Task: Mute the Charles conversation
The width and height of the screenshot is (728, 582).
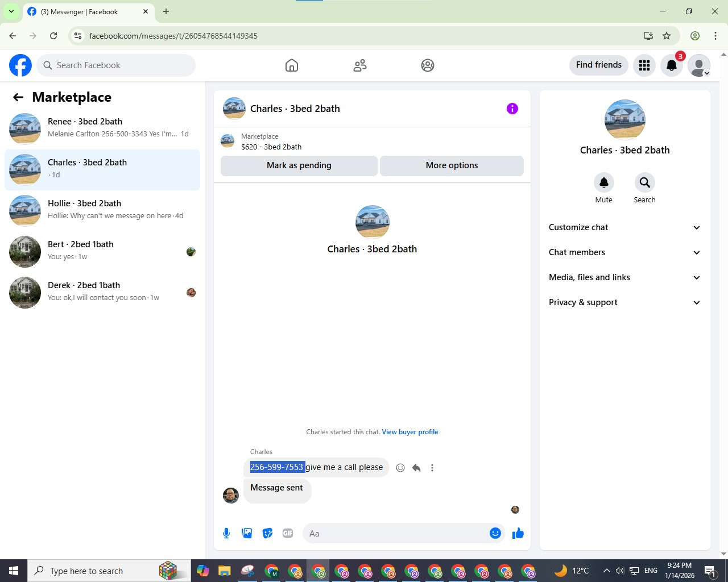Action: tap(604, 182)
